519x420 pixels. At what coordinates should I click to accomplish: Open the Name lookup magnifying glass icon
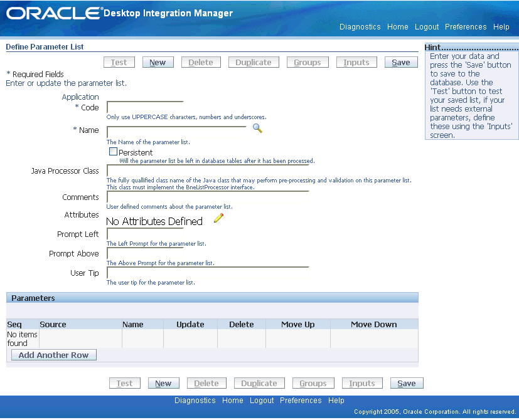257,128
